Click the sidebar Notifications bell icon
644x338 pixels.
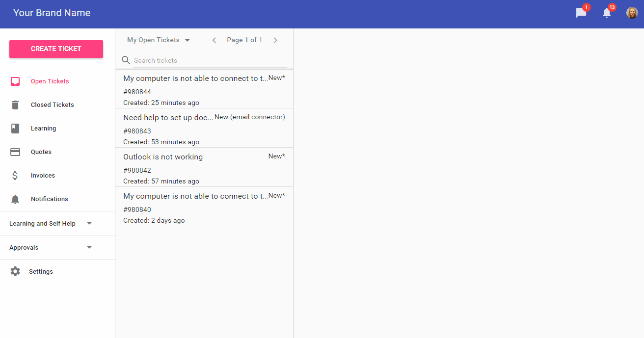coord(15,199)
